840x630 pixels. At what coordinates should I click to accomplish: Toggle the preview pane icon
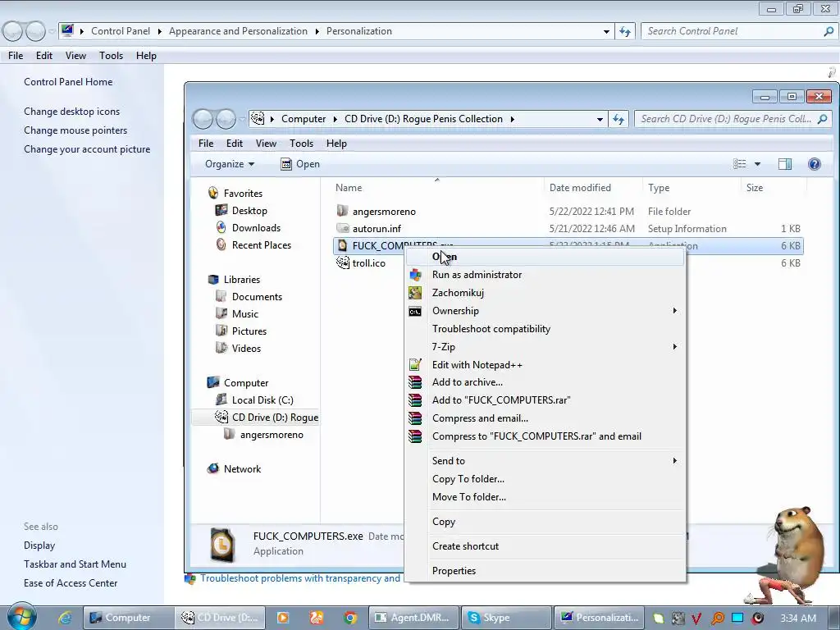pyautogui.click(x=785, y=164)
